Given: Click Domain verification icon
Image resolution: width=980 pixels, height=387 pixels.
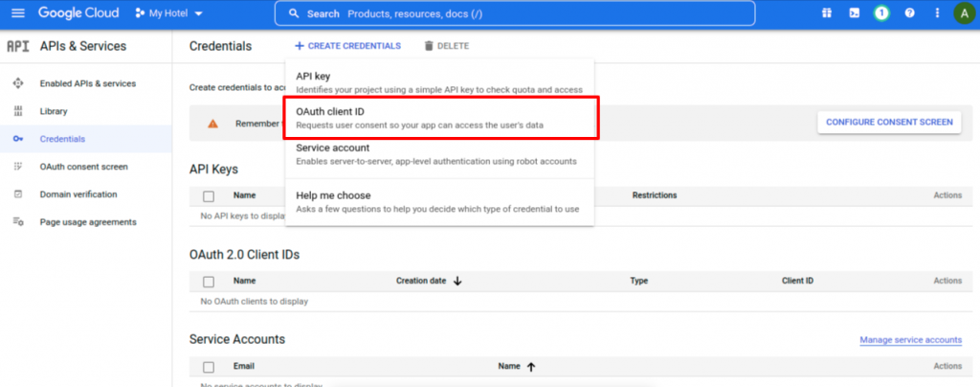Looking at the screenshot, I should pos(18,194).
